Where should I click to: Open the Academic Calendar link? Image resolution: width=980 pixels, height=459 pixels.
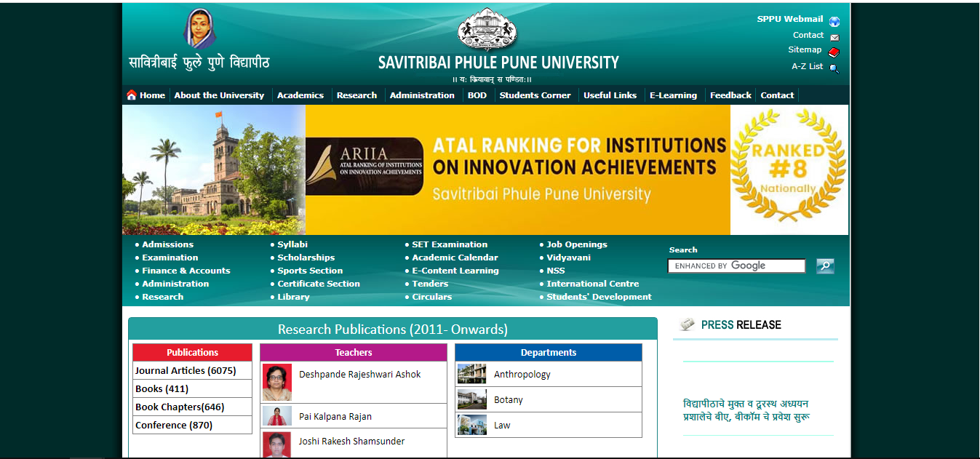(455, 258)
